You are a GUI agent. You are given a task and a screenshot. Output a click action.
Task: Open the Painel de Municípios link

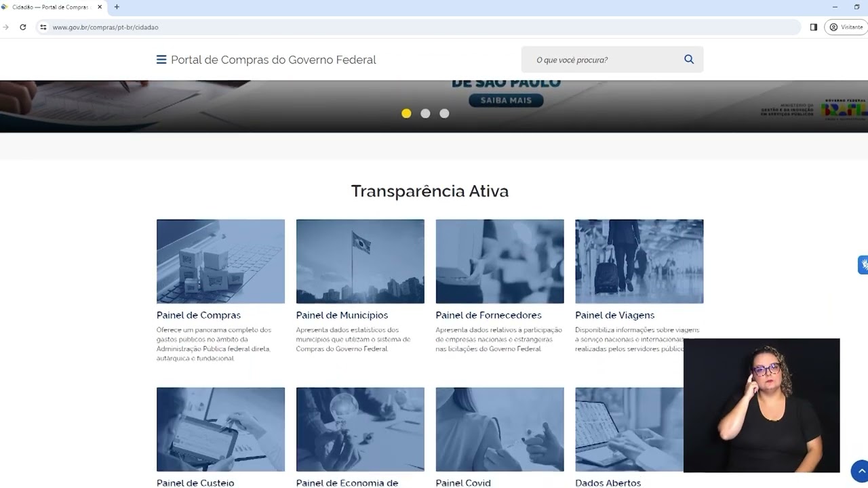pyautogui.click(x=342, y=315)
